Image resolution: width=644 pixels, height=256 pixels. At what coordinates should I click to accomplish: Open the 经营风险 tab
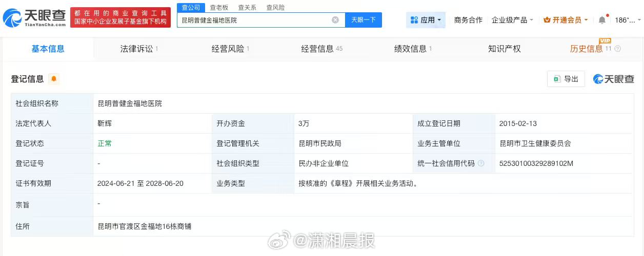(230, 49)
